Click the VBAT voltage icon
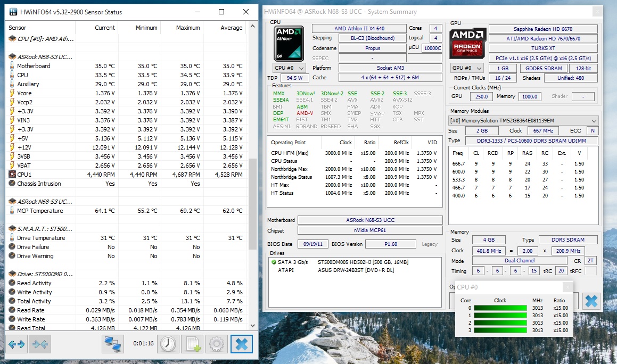 (12, 166)
